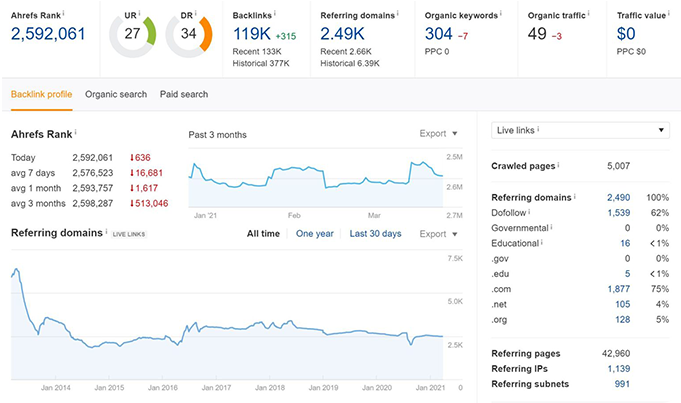This screenshot has width=681, height=403.
Task: Open the Live links dropdown
Action: (x=580, y=130)
